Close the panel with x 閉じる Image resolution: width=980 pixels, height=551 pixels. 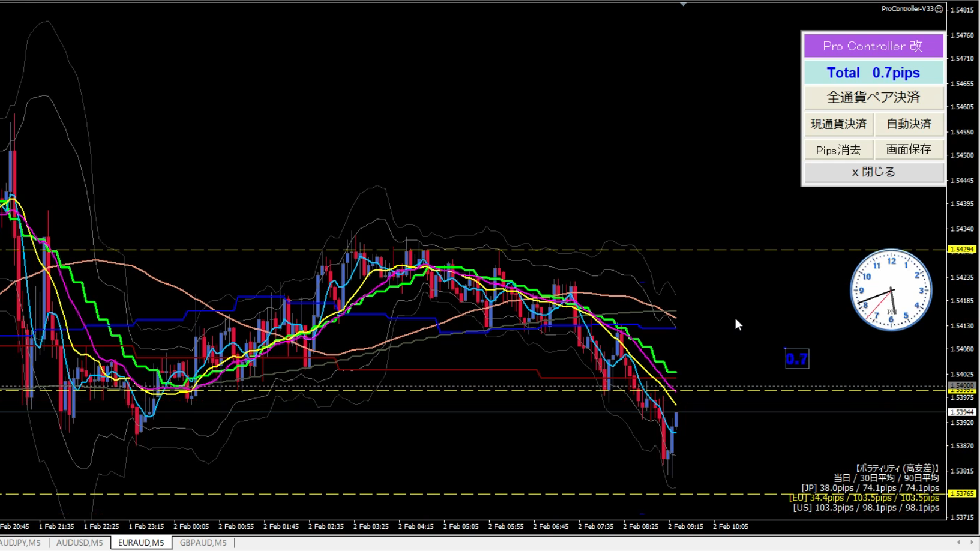[x=873, y=172]
